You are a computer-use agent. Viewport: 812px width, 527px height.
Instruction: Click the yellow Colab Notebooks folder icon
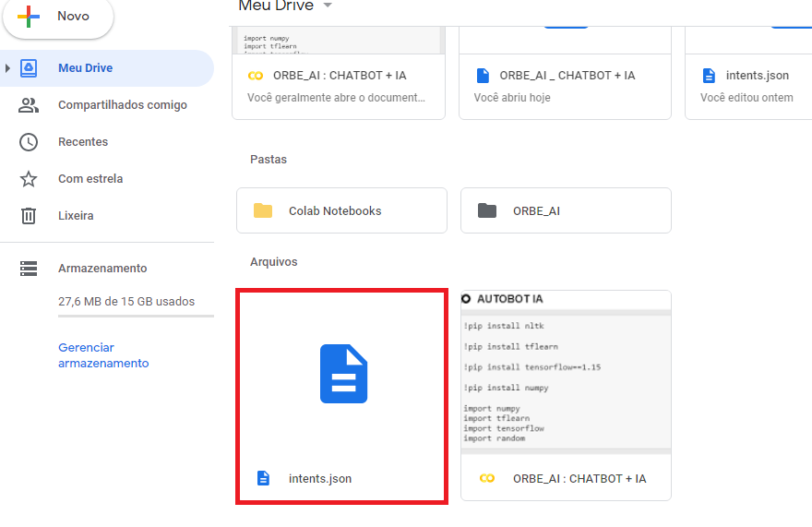(263, 211)
